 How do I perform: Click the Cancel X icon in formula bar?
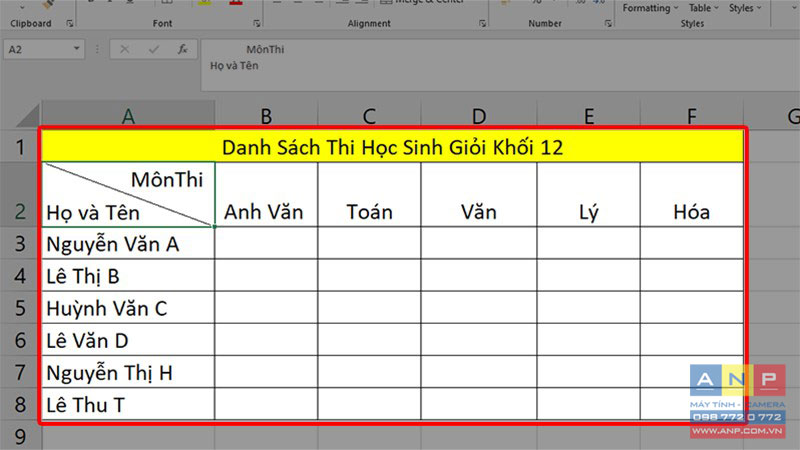124,49
